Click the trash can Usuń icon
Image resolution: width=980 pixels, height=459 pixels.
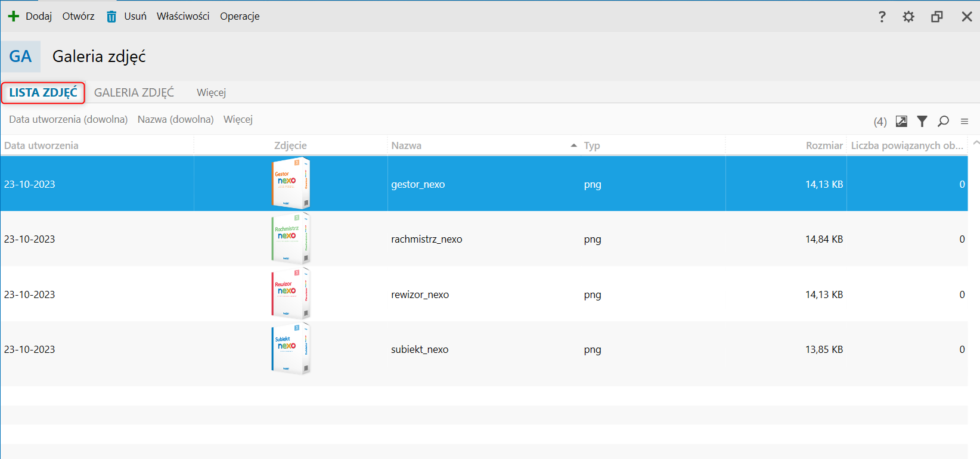coord(111,17)
